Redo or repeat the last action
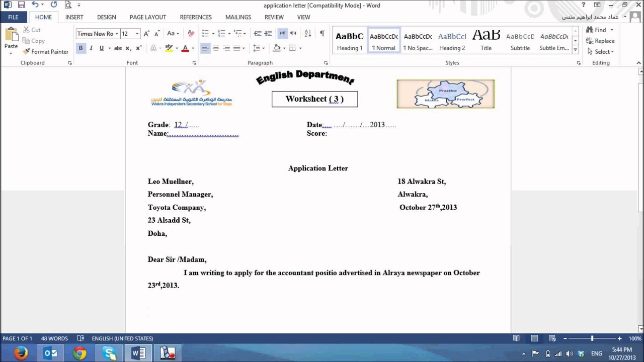 (x=54, y=5)
